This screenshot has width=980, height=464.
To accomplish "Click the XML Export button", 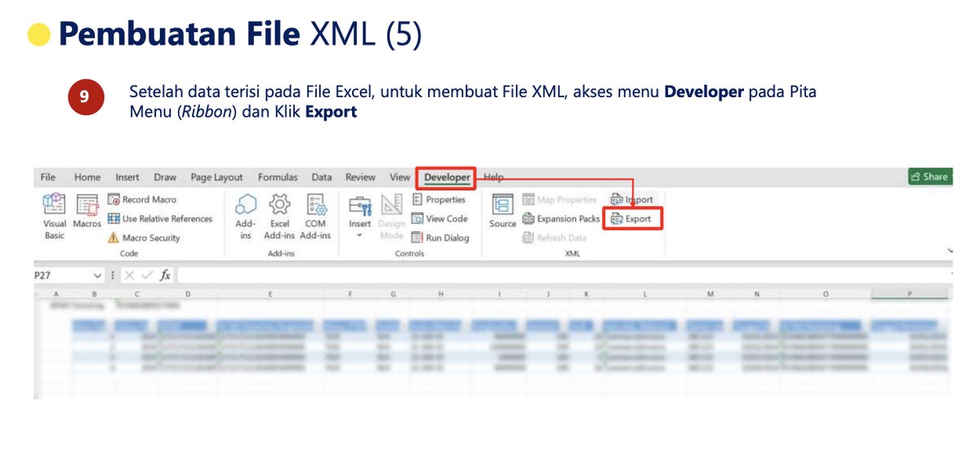I will point(631,219).
